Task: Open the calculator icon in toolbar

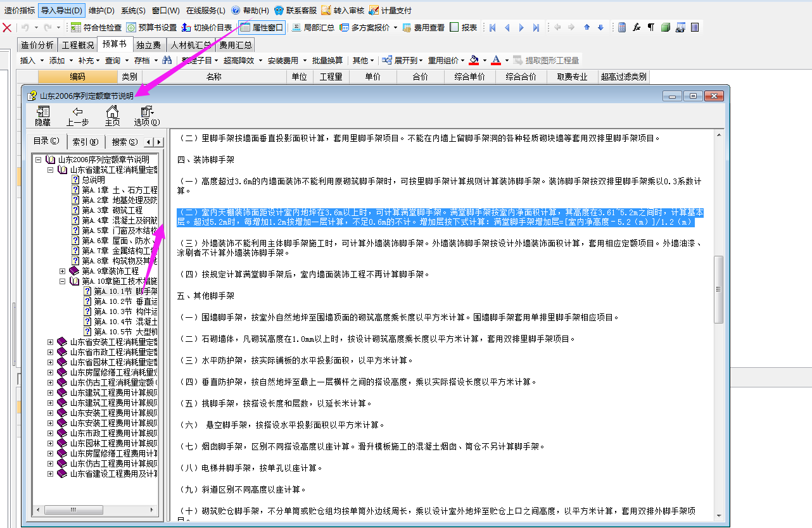Action: [x=622, y=27]
